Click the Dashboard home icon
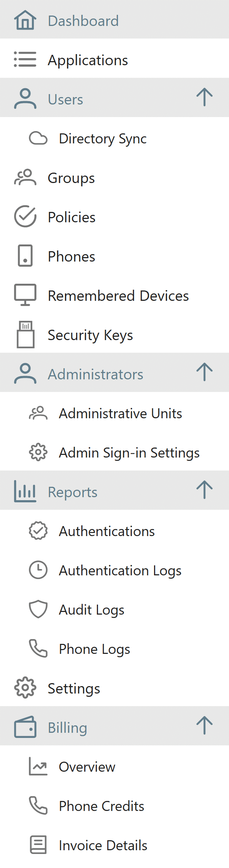The image size is (229, 868). tap(25, 20)
